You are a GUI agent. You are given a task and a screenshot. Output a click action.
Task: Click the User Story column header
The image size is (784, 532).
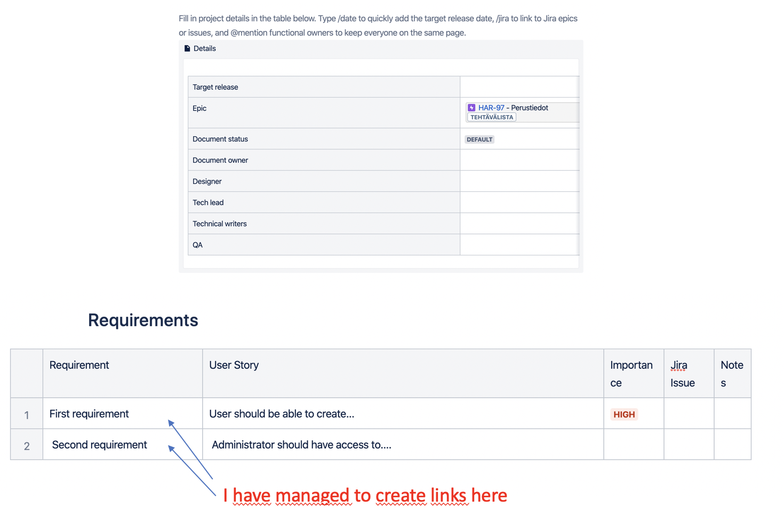click(x=234, y=365)
